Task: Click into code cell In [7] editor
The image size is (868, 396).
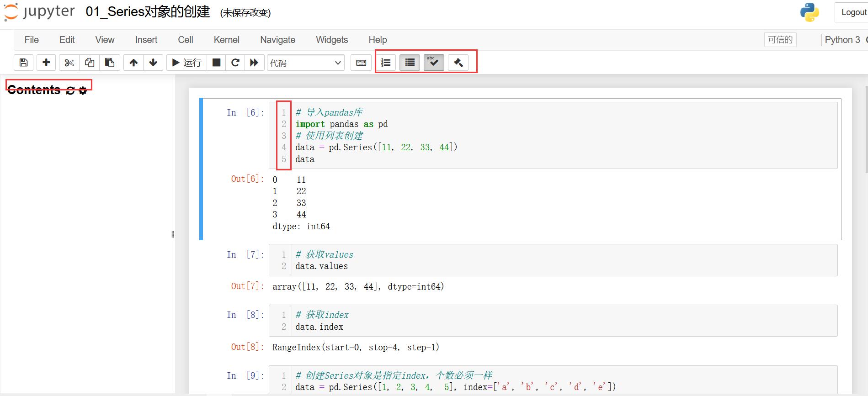Action: click(x=553, y=260)
